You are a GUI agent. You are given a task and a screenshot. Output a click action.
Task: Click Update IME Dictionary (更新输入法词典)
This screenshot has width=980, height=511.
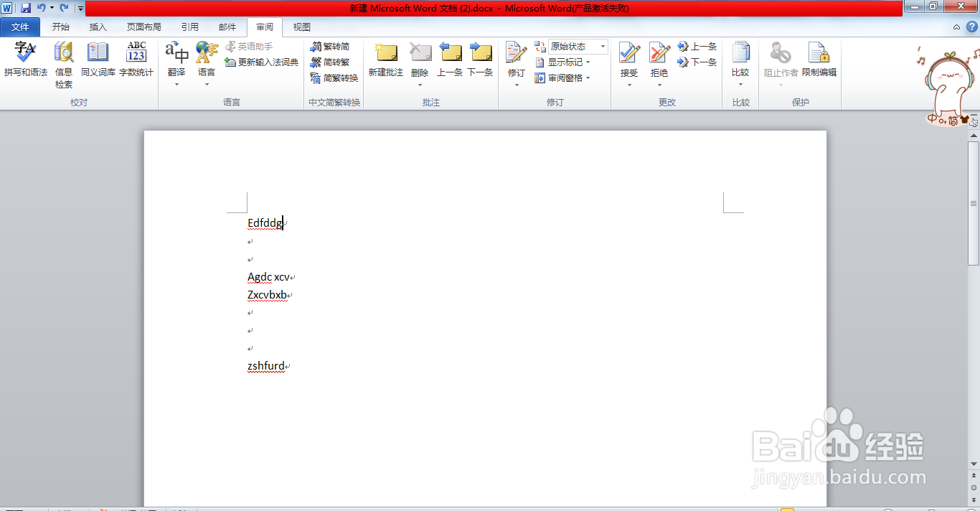pyautogui.click(x=261, y=62)
